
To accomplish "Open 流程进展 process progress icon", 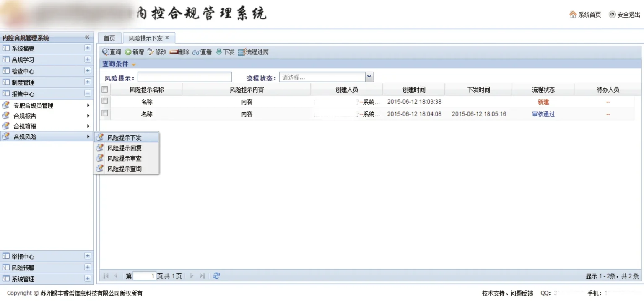I will click(241, 52).
